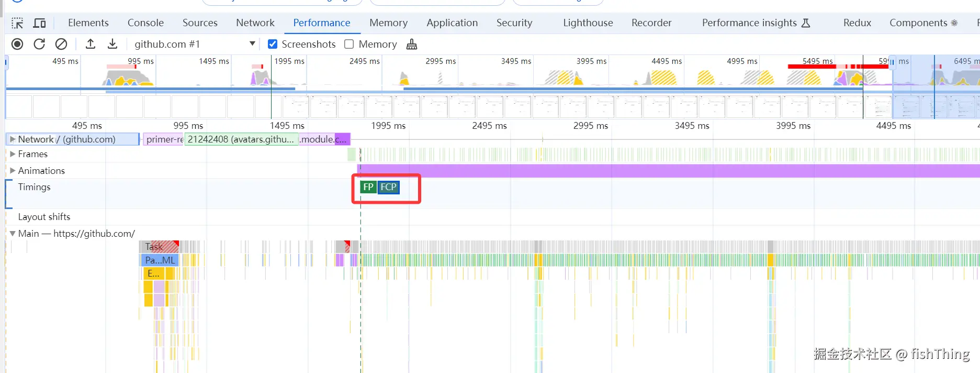
Task: Open the Redux tab
Action: (x=857, y=23)
